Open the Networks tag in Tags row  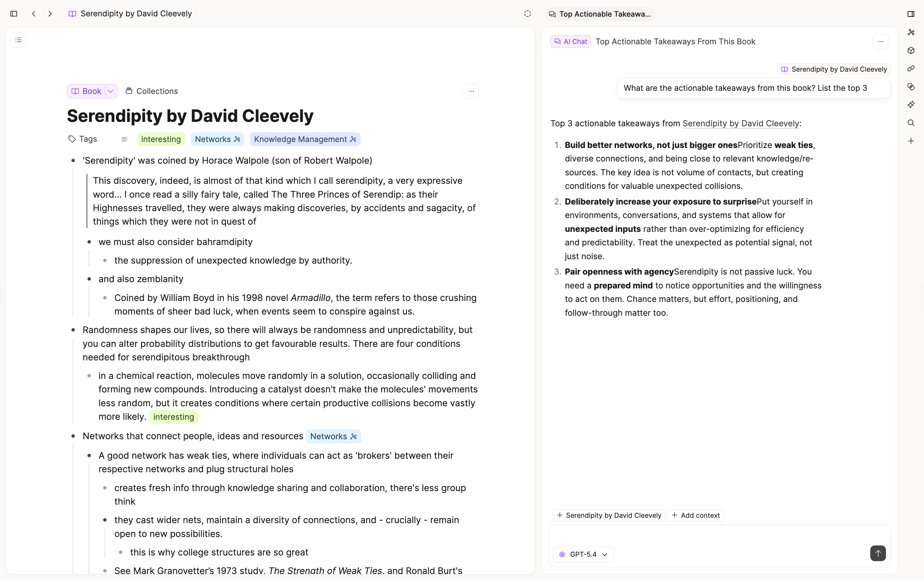(217, 139)
